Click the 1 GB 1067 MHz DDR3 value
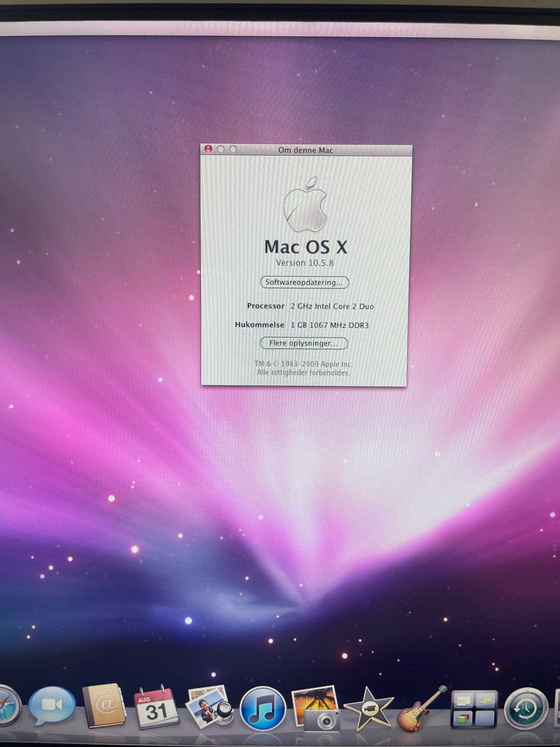The height and width of the screenshot is (747, 560). (330, 325)
